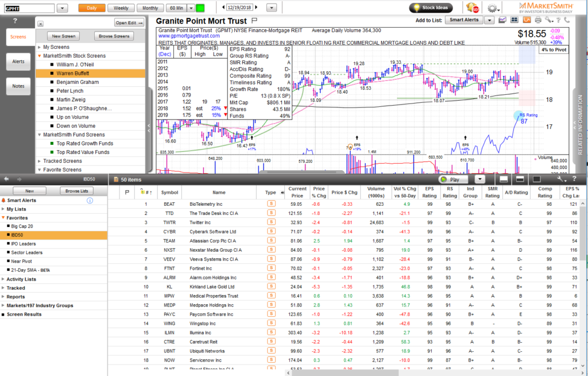Open the chart wrench tools menu

(x=549, y=20)
